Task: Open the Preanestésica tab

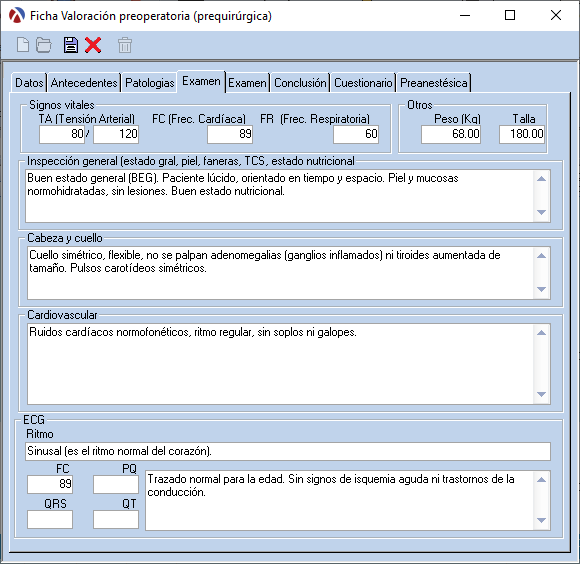Action: coord(434,82)
